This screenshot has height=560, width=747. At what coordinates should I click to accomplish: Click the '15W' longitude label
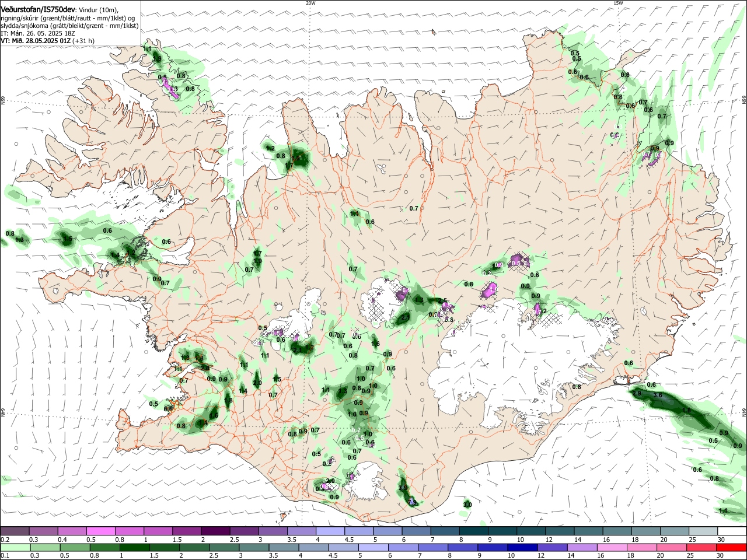point(618,3)
